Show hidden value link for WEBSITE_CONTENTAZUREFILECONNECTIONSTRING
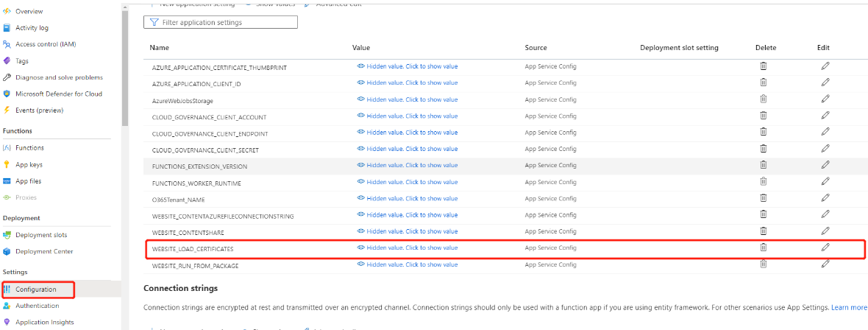Viewport: 868px width, 330px height. point(408,214)
